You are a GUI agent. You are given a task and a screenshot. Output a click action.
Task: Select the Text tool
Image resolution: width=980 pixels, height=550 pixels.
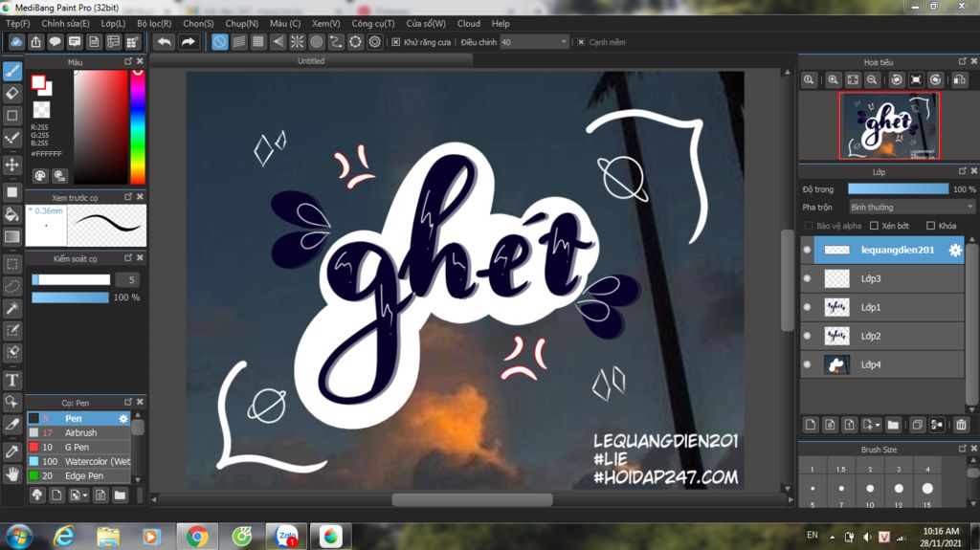11,380
